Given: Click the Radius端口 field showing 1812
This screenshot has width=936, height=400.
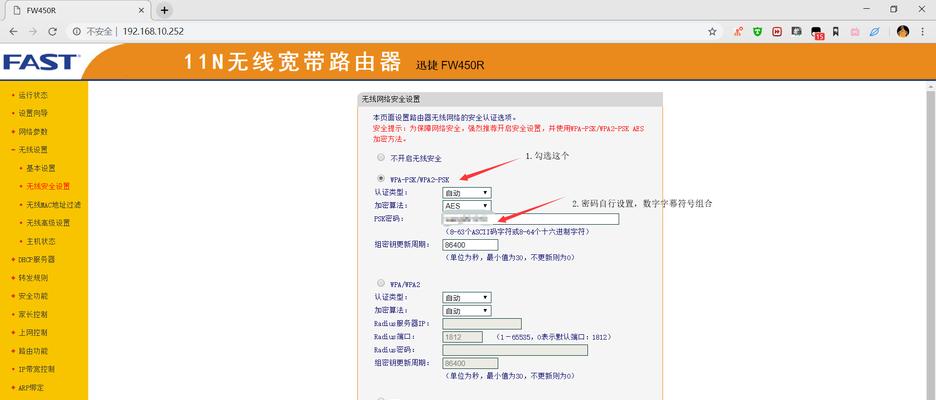Looking at the screenshot, I should tap(462, 337).
